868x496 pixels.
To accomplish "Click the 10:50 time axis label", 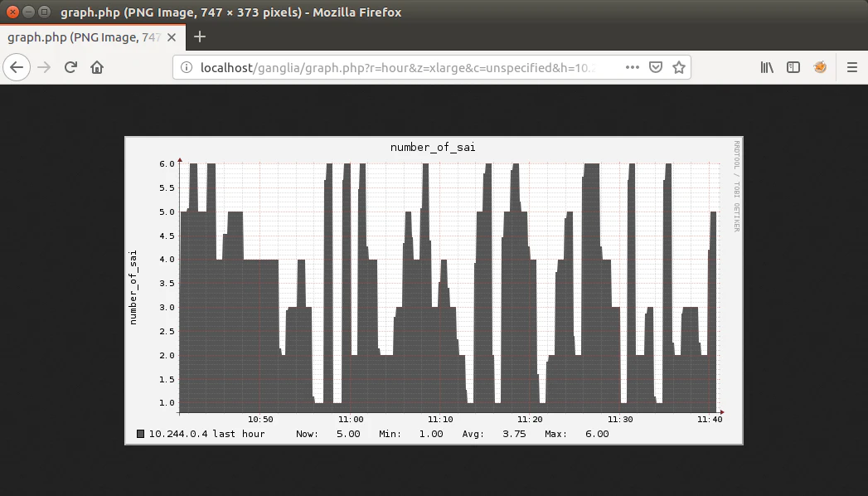I will click(261, 420).
